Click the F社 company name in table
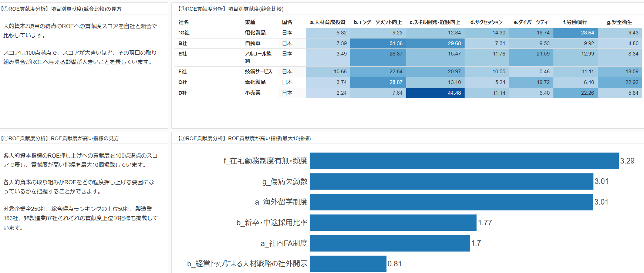 coord(182,71)
